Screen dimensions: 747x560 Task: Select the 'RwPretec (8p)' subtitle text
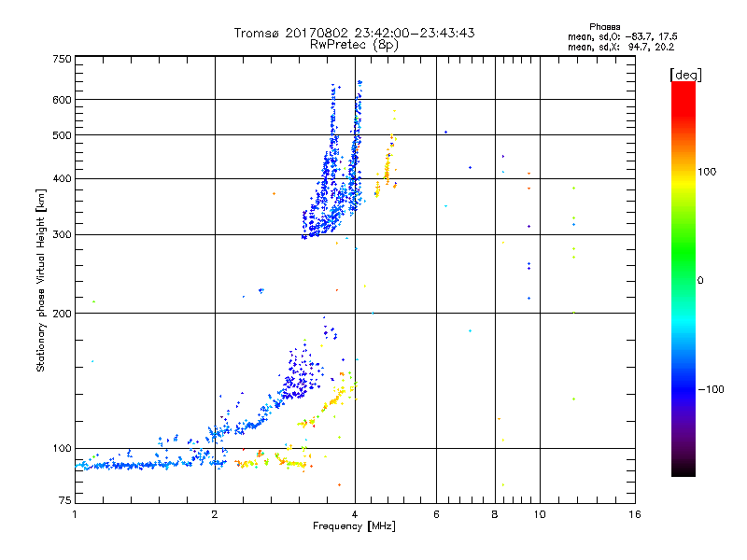354,45
